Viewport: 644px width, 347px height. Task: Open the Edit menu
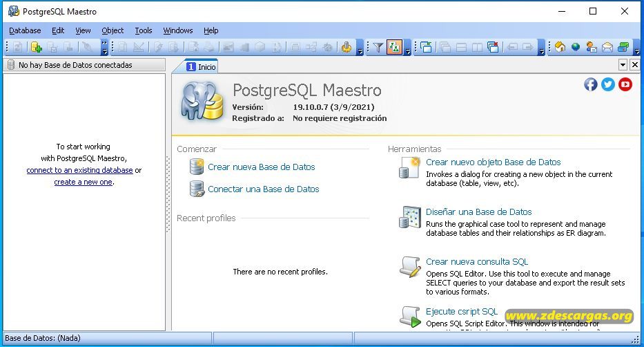pyautogui.click(x=58, y=30)
